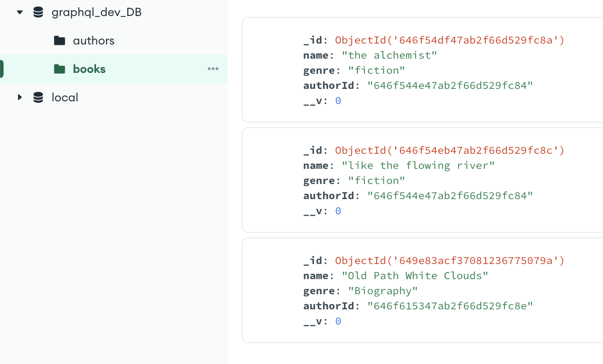Click __v value in flowing river document
This screenshot has width=603, height=364.
pos(338,211)
